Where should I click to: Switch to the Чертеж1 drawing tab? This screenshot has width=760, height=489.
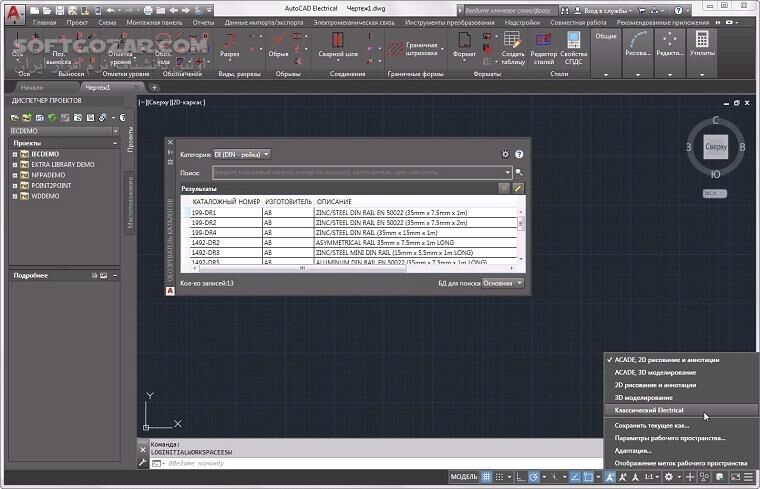point(98,88)
